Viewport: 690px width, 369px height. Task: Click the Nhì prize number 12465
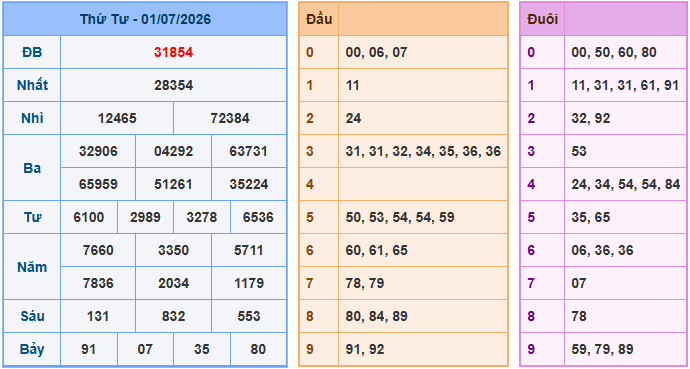[x=117, y=118]
